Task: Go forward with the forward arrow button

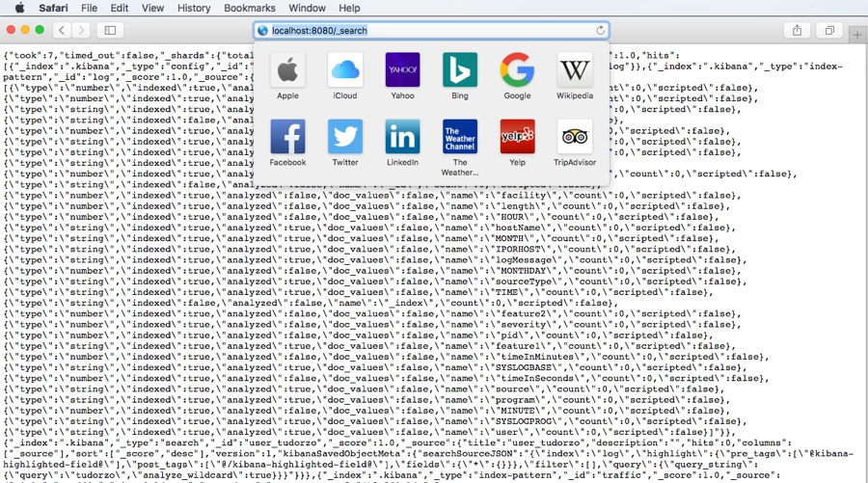Action: point(81,31)
